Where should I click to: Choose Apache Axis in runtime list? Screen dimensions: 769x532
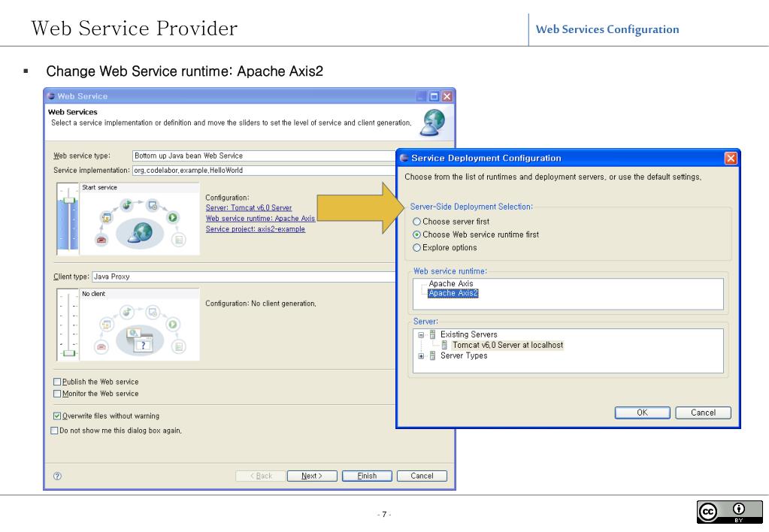[451, 283]
